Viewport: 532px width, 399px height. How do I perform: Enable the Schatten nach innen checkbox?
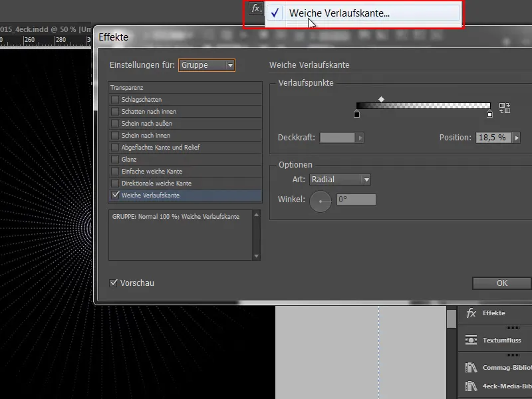115,111
